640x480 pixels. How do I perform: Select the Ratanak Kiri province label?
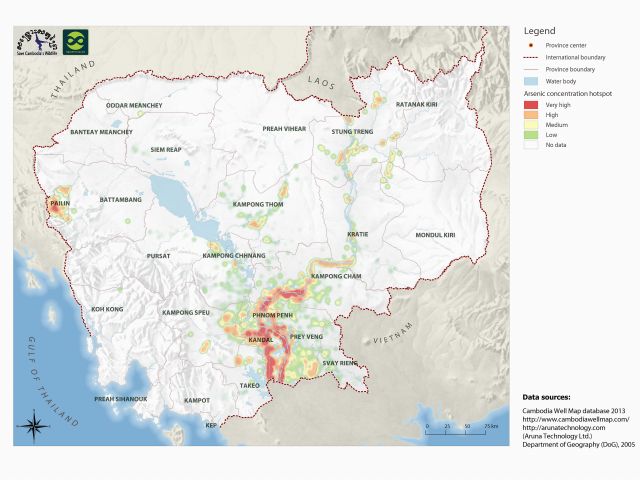pos(417,104)
